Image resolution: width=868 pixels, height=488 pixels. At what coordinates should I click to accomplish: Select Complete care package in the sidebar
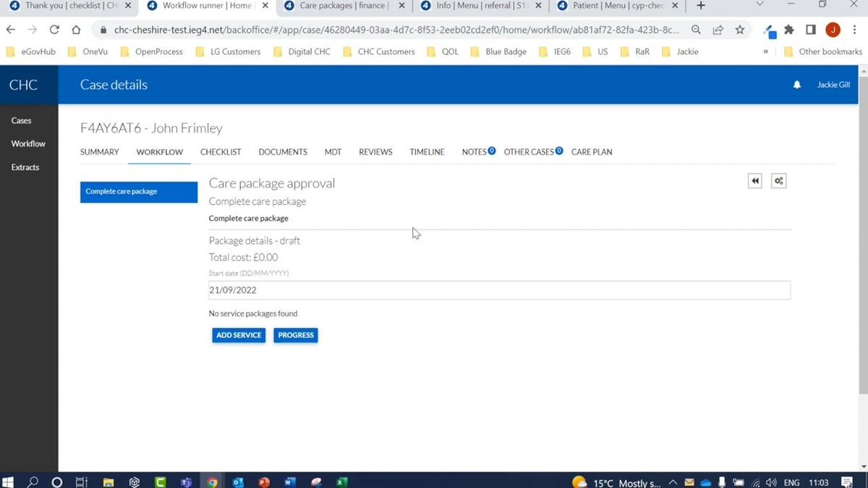138,191
